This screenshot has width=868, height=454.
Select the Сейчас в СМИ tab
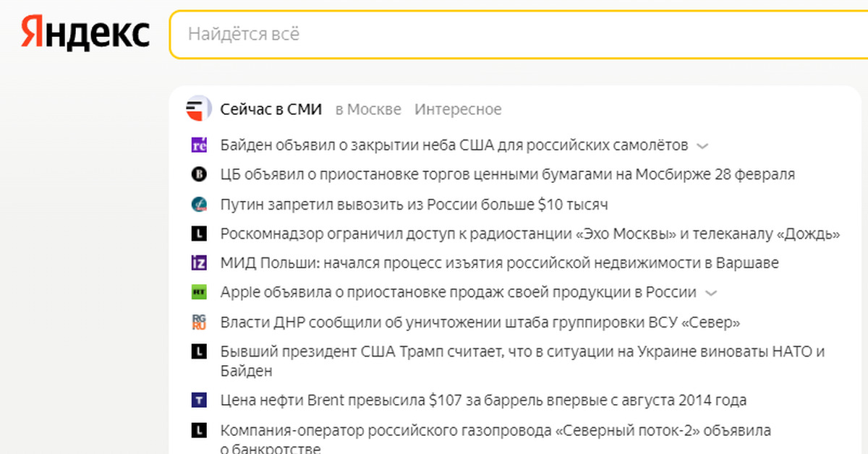tap(271, 110)
